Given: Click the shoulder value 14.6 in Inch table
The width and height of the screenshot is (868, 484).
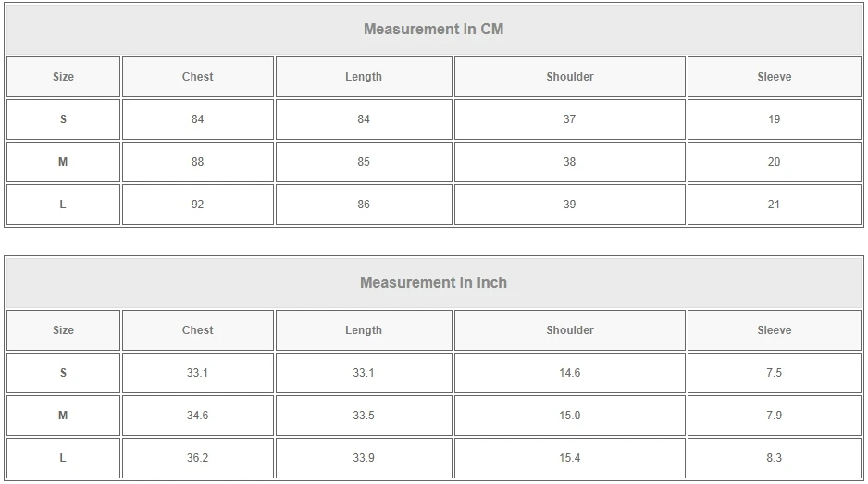Looking at the screenshot, I should coord(569,373).
